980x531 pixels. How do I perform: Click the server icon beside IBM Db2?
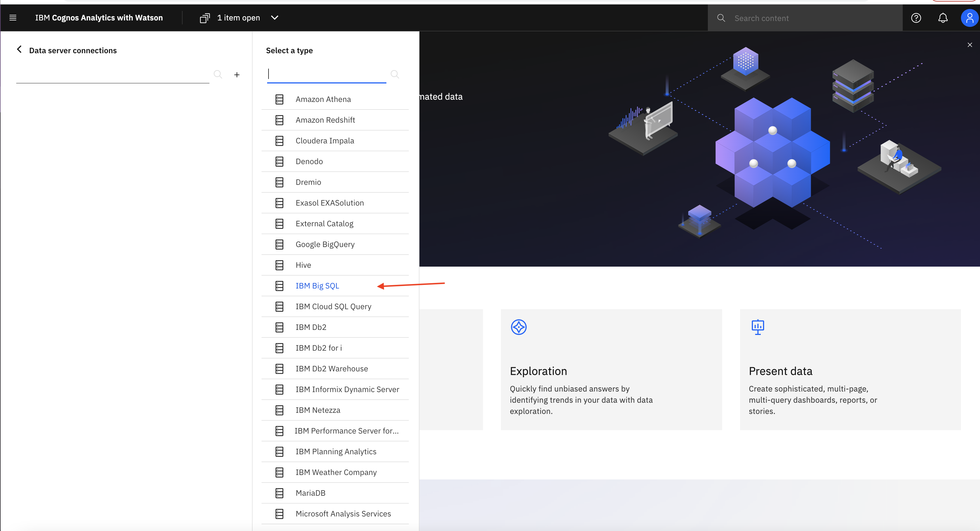[x=279, y=327]
